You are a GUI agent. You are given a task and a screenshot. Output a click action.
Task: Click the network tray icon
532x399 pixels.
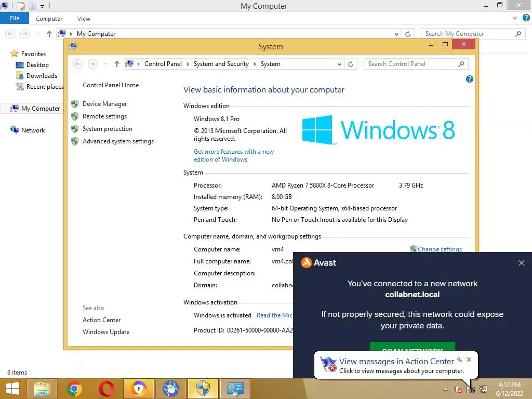pos(483,389)
